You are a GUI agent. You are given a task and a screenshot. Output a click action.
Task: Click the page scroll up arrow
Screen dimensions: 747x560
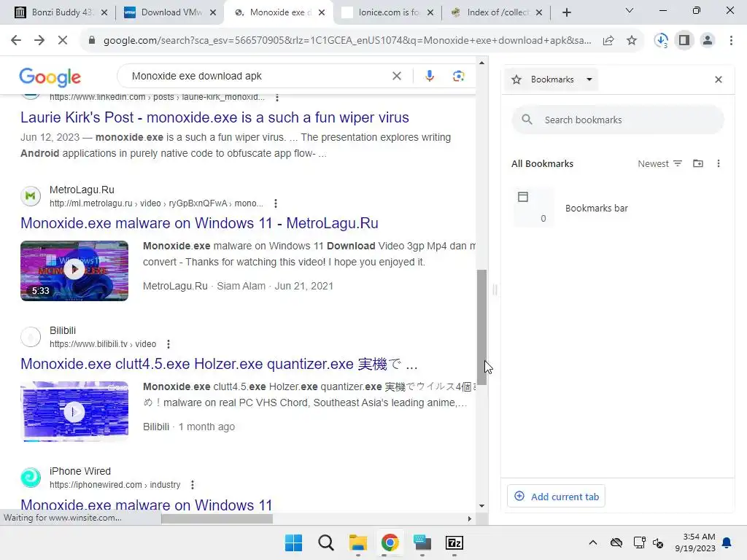[481, 63]
